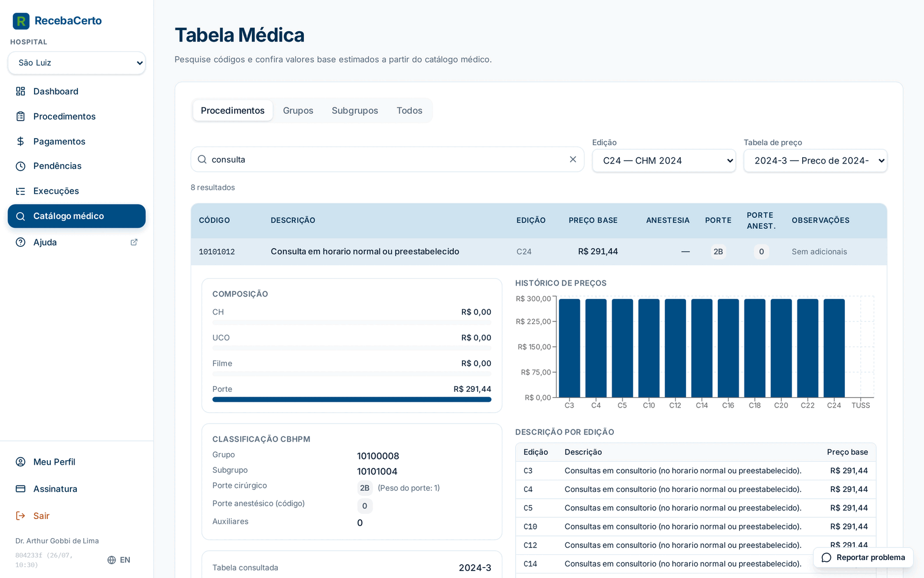The width and height of the screenshot is (924, 578).
Task: Click the C24 bar in price history chart
Action: click(834, 348)
